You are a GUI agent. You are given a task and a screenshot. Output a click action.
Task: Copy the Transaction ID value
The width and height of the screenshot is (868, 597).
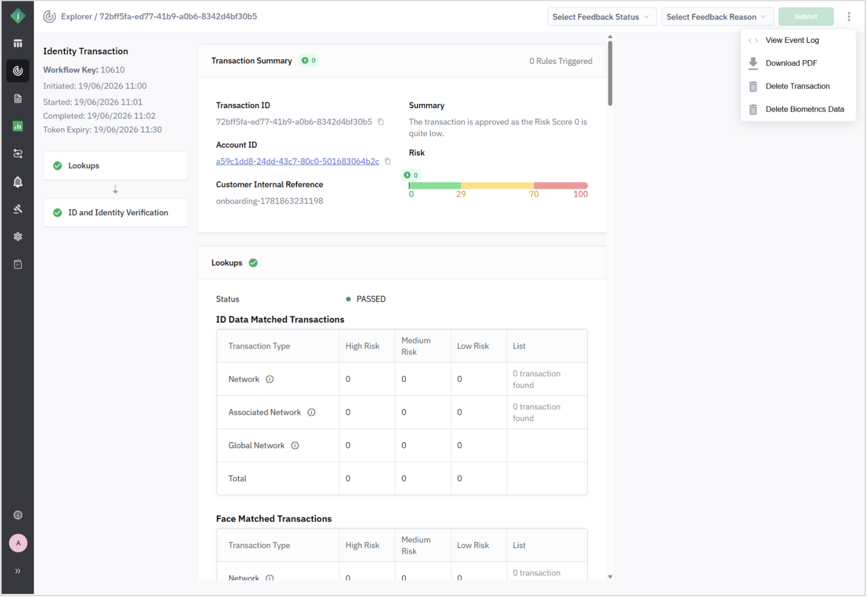coord(381,122)
